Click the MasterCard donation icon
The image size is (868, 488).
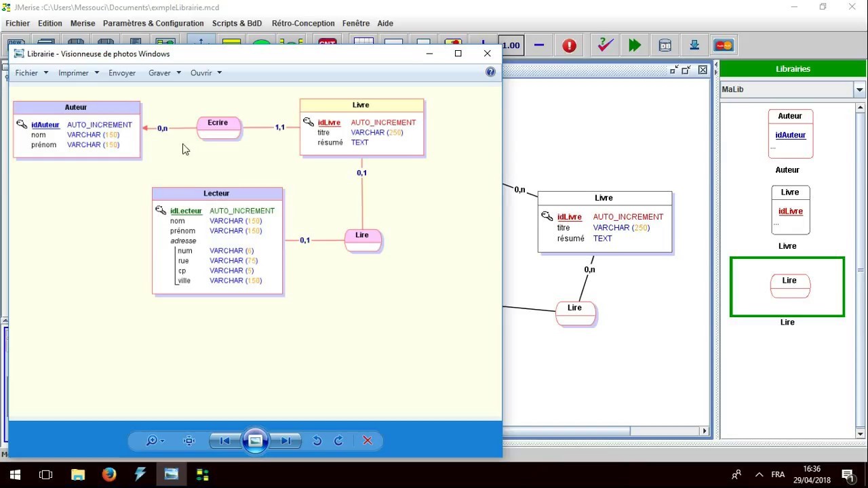[x=724, y=45]
